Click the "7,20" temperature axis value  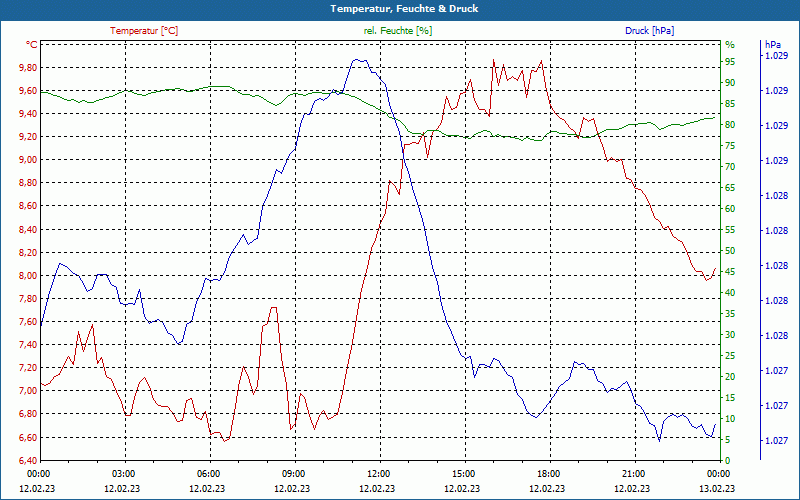pyautogui.click(x=28, y=368)
